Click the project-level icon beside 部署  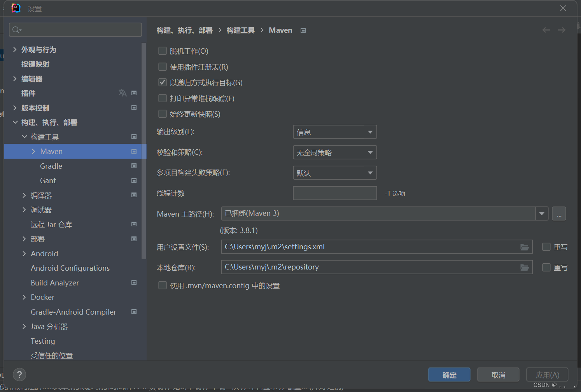click(134, 239)
